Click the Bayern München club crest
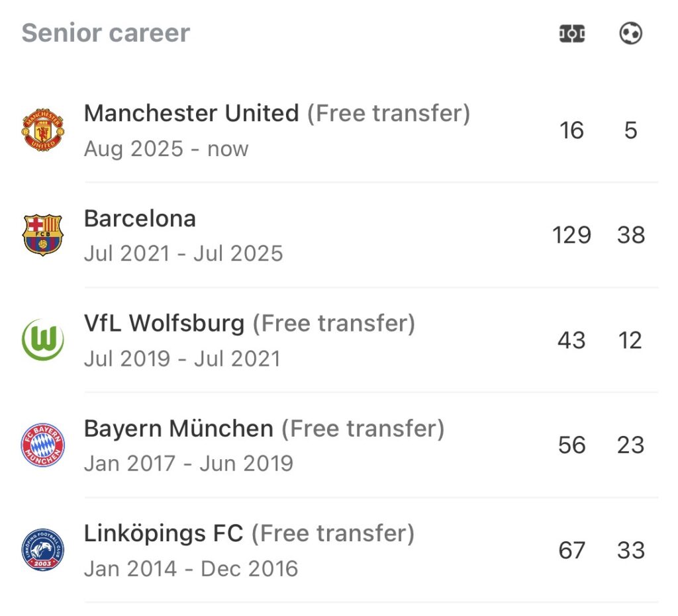The image size is (678, 616). pyautogui.click(x=43, y=445)
